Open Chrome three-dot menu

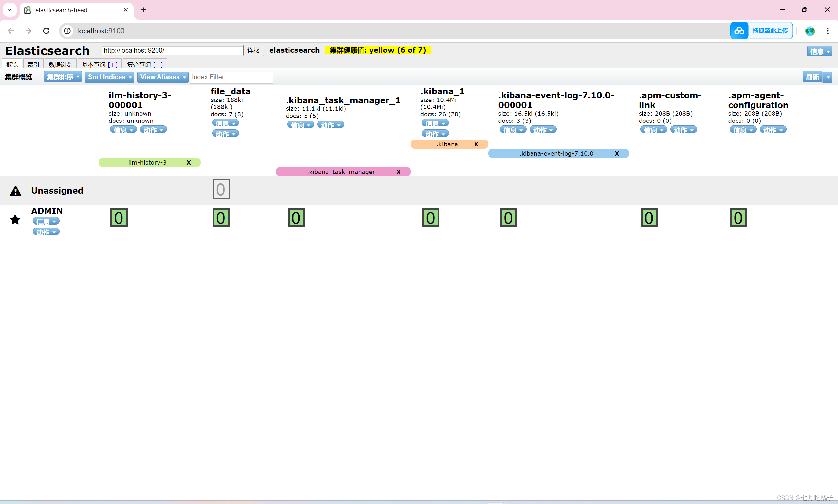828,31
